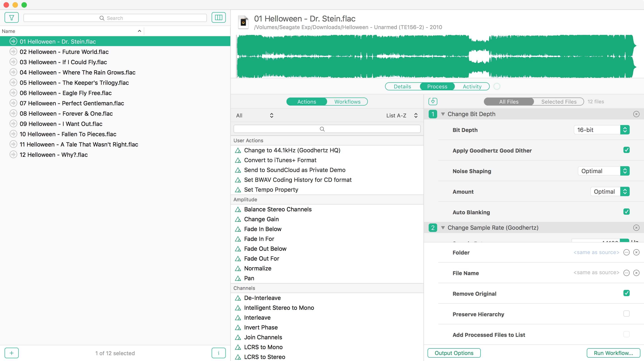The height and width of the screenshot is (361, 644).
Task: Click the add file plus button
Action: 11,353
